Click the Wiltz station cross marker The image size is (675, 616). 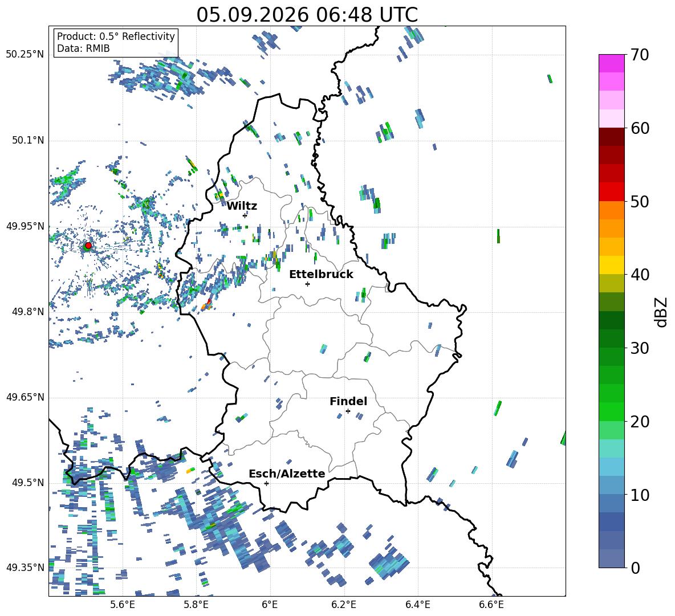tap(245, 215)
